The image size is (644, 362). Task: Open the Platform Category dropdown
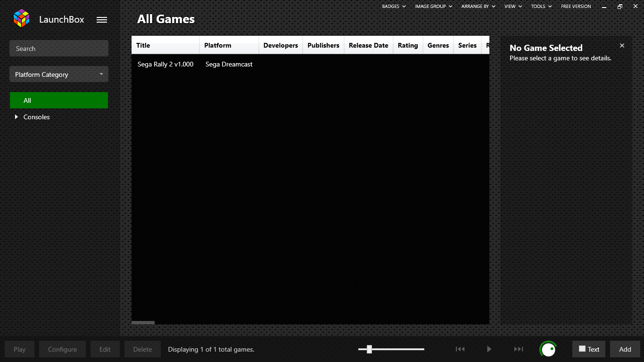[x=59, y=74]
